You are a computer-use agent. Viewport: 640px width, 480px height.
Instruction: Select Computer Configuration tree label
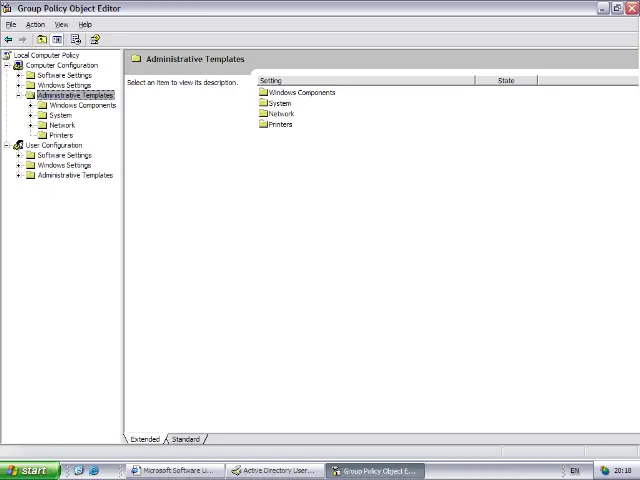62,65
